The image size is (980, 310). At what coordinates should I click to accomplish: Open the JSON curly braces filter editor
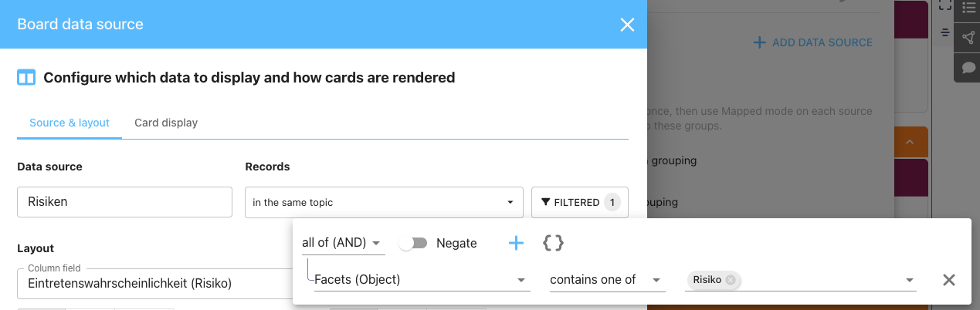coord(553,244)
